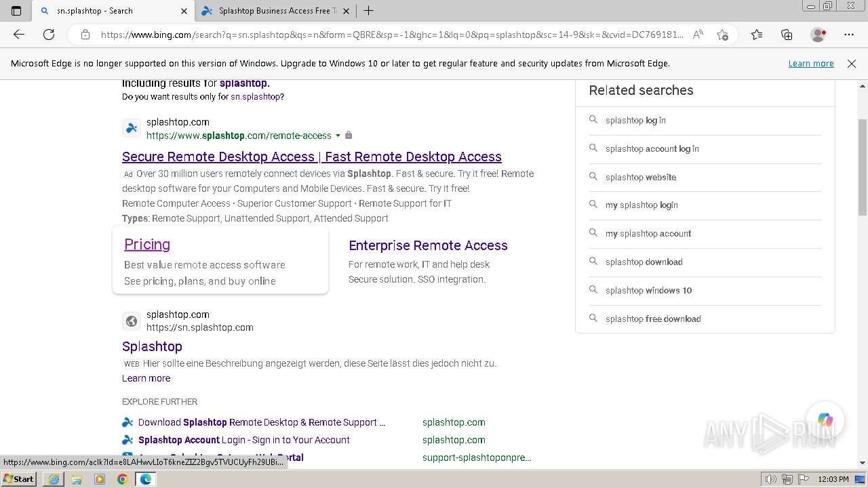Add this page to favorites star icon

click(722, 35)
